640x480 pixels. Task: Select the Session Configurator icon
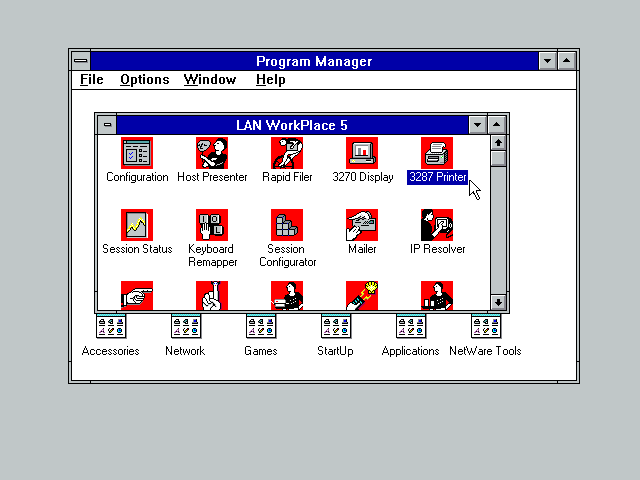[287, 225]
